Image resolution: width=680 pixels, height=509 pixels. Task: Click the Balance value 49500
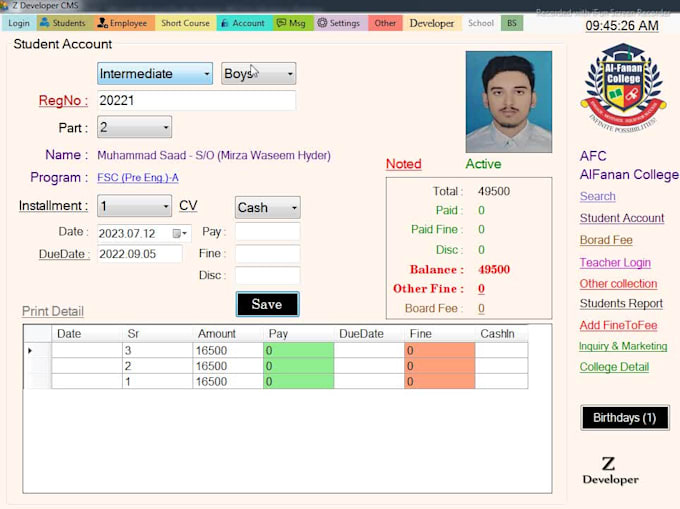(x=494, y=269)
